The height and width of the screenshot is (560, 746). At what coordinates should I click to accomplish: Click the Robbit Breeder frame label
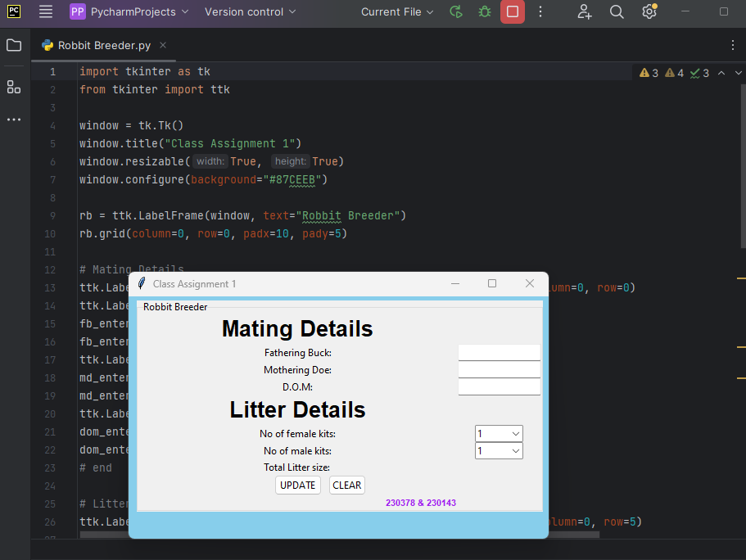175,307
